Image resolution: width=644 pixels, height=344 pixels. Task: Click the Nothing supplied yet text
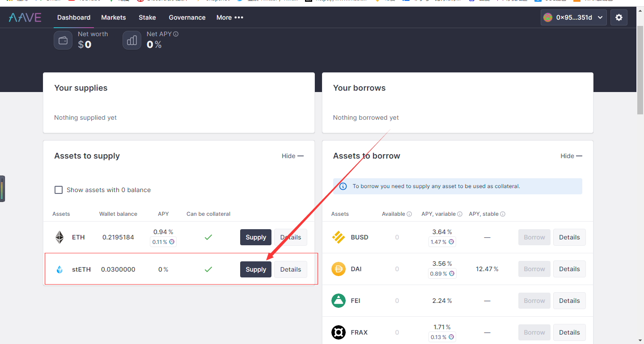click(x=85, y=117)
